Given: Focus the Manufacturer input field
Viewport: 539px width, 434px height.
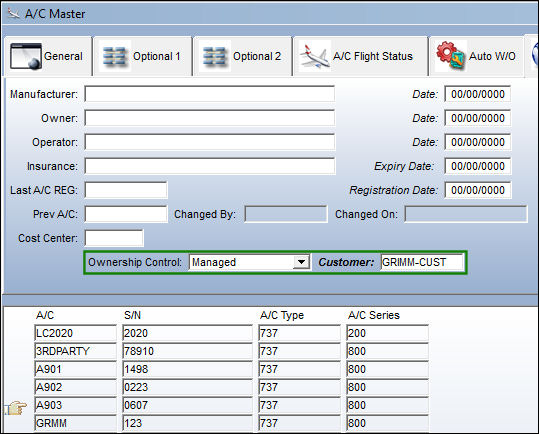Looking at the screenshot, I should (x=210, y=94).
